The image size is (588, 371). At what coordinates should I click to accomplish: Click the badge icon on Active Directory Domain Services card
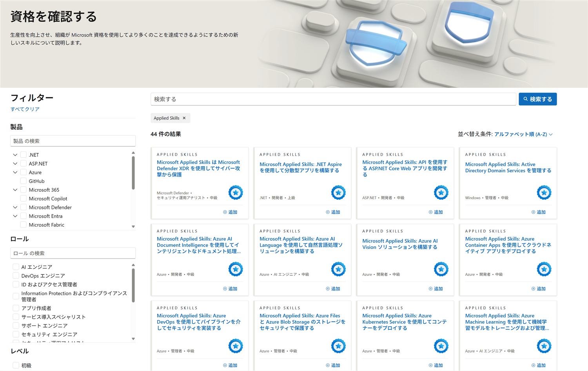[x=544, y=193]
